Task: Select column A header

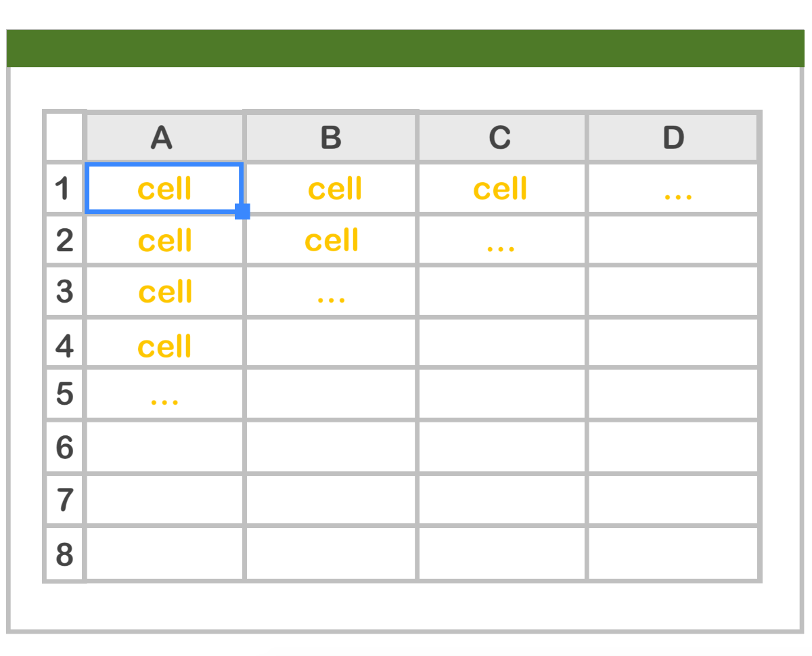Action: (x=163, y=137)
